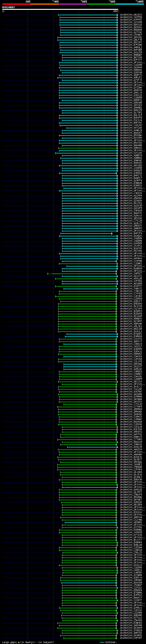
Task: Click the AV634097 query sequence label
Action: tap(8, 7)
